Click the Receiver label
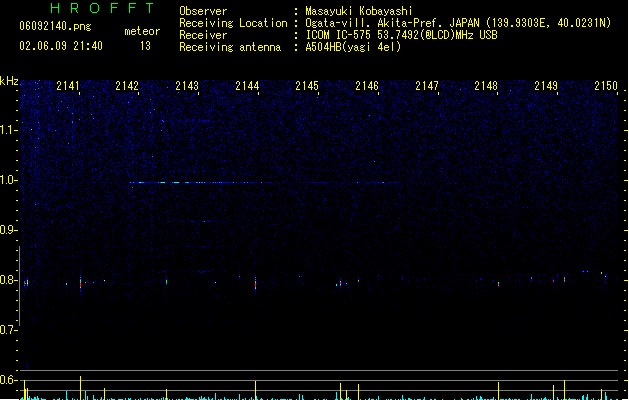The height and width of the screenshot is (400, 629). point(203,35)
